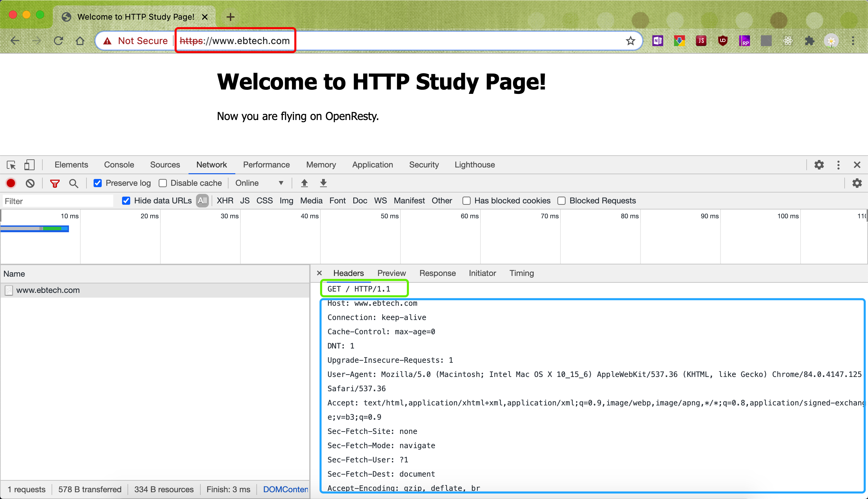868x499 pixels.
Task: Filter requests by CSS type
Action: pyautogui.click(x=264, y=201)
